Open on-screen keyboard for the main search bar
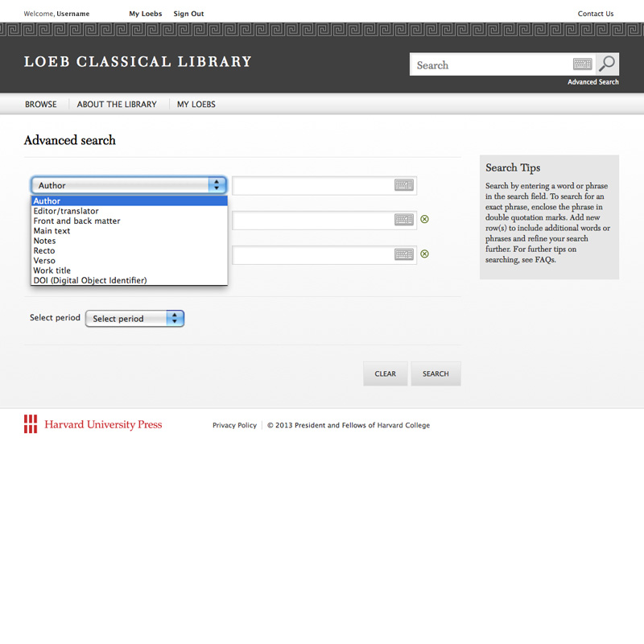This screenshot has height=644, width=644. click(x=580, y=64)
